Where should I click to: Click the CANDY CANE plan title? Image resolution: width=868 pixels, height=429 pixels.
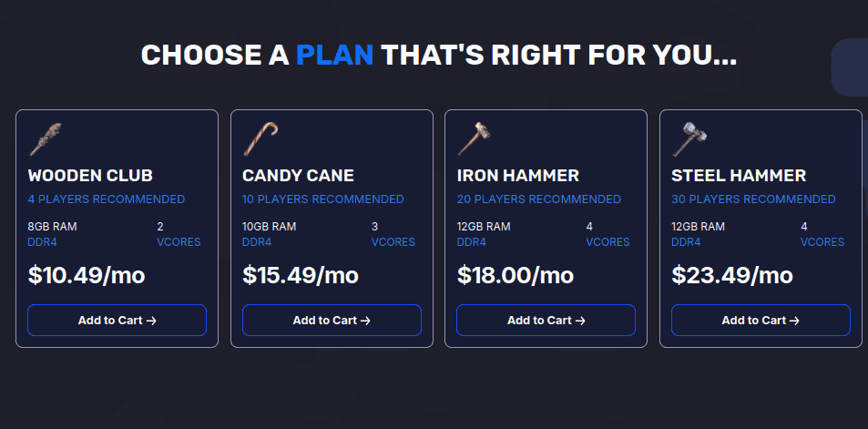298,176
